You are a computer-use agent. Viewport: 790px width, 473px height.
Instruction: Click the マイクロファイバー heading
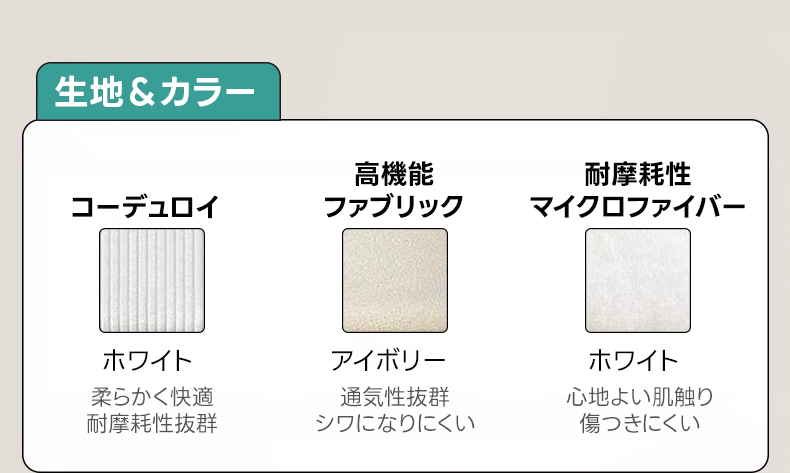[638, 207]
